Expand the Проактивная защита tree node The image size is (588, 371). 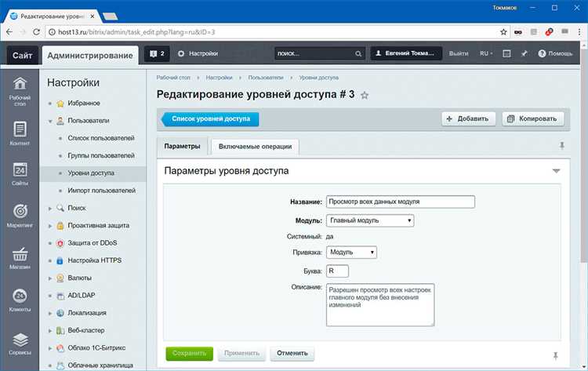(50, 226)
